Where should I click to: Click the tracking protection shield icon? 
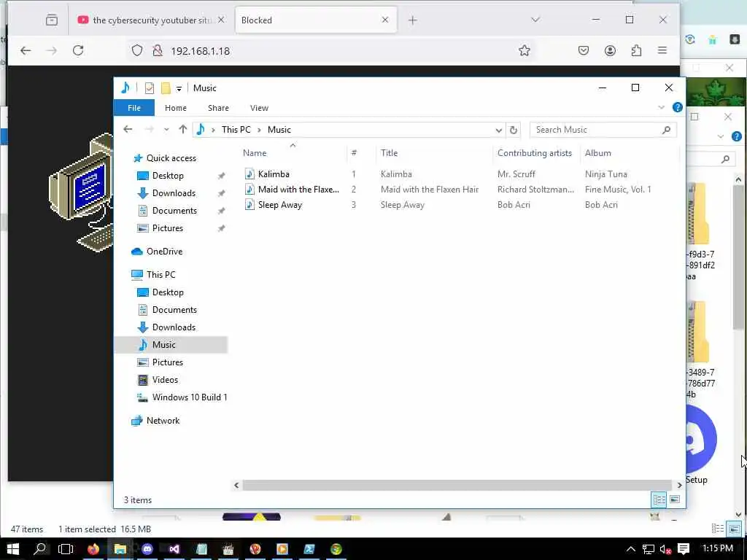coord(136,50)
